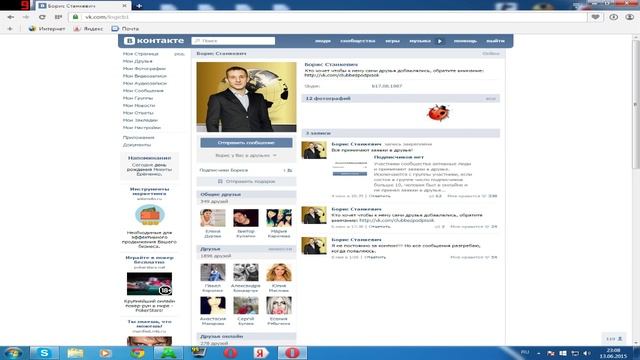Open Chrome from the taskbar

click(138, 353)
